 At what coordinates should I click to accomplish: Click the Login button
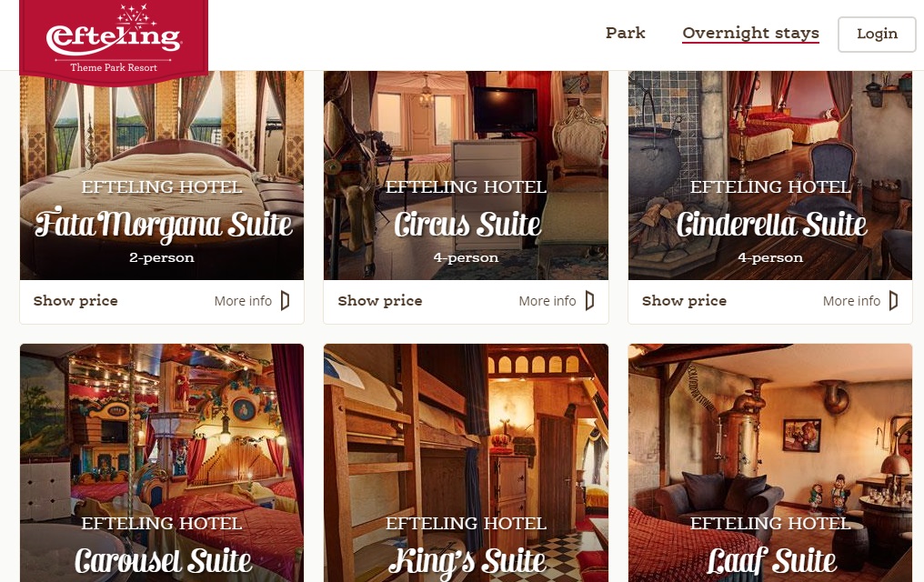[877, 35]
